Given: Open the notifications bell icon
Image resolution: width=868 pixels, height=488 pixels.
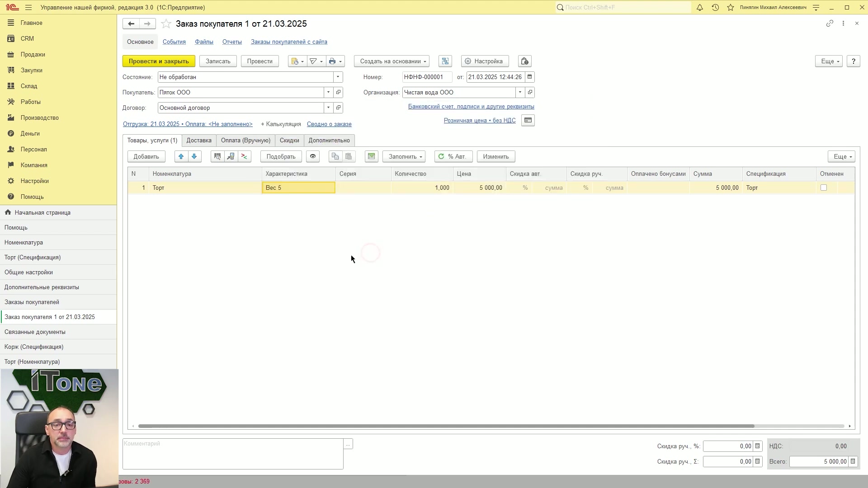Looking at the screenshot, I should click(x=700, y=7).
